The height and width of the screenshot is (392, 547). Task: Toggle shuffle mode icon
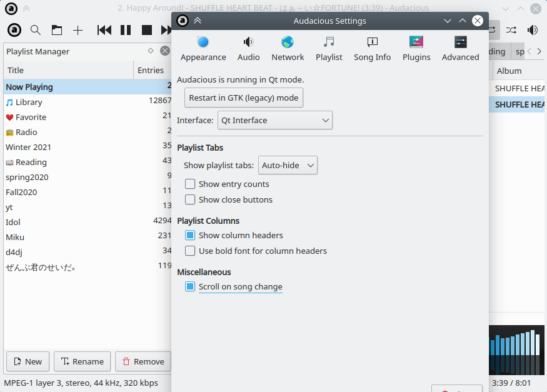pyautogui.click(x=511, y=30)
